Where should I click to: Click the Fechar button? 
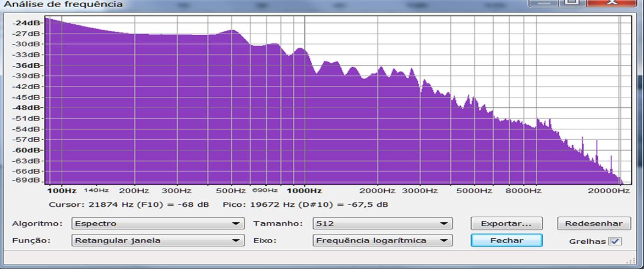click(506, 240)
